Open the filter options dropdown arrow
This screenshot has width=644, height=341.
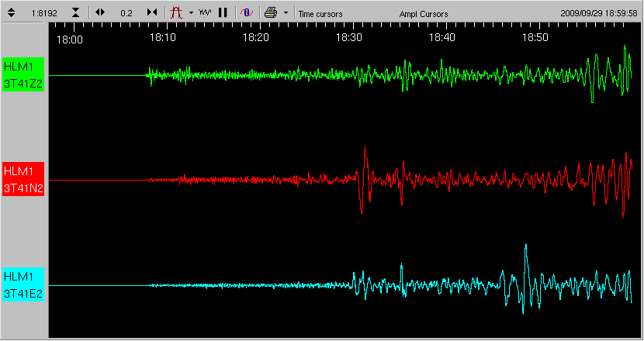coord(191,12)
